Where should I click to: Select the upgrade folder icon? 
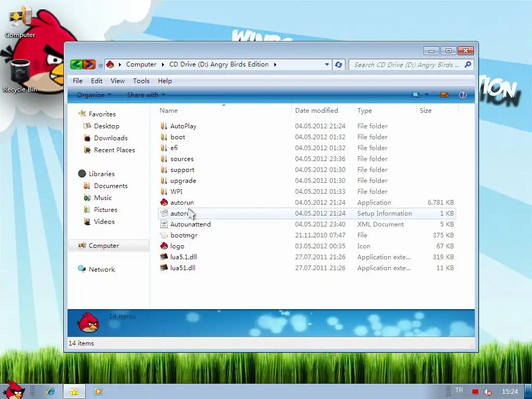coord(164,180)
